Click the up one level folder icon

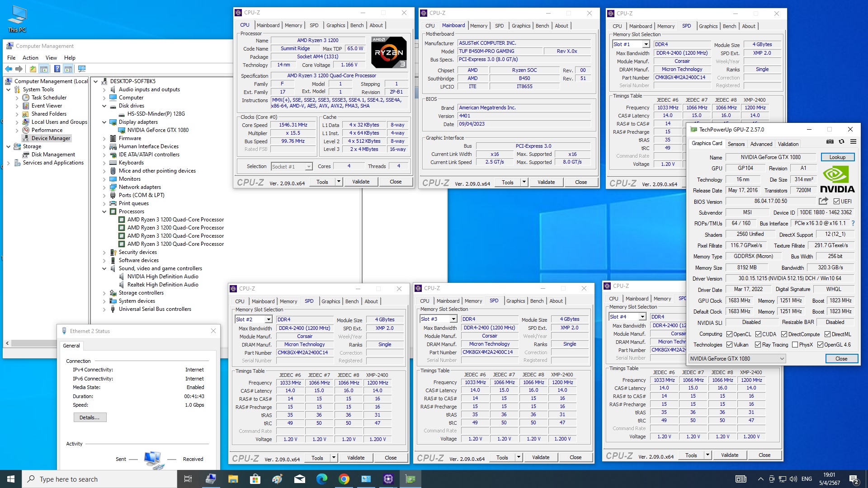click(33, 69)
